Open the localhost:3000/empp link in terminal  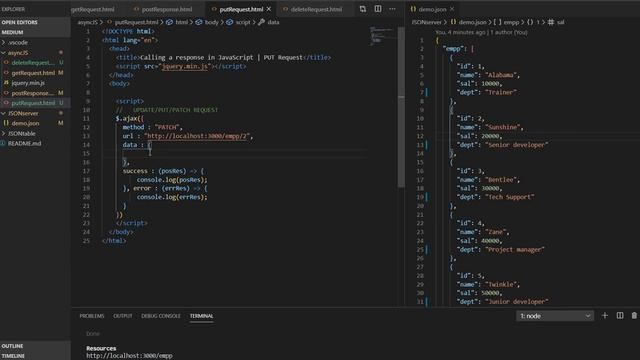click(x=129, y=356)
